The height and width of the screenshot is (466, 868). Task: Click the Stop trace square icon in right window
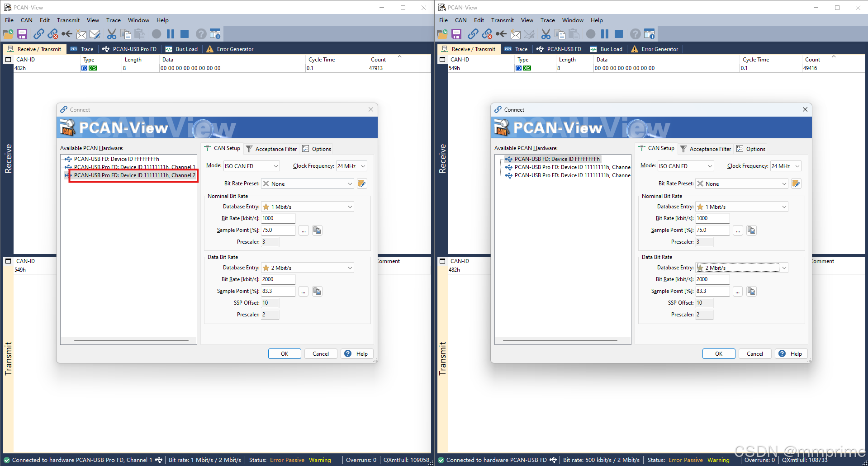tap(619, 34)
